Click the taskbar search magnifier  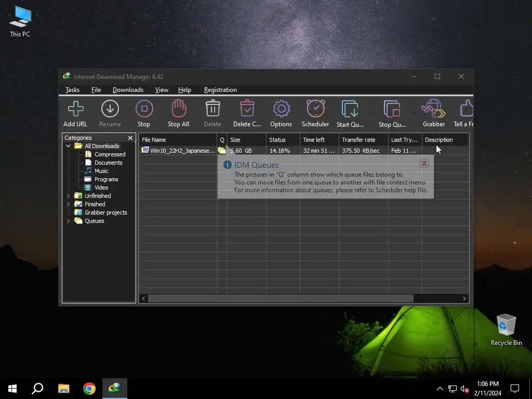37,389
